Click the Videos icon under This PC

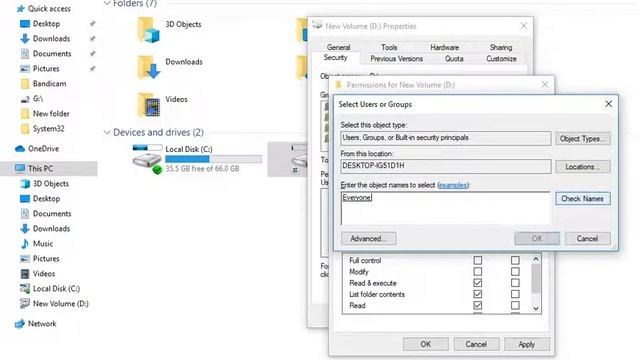[25, 274]
